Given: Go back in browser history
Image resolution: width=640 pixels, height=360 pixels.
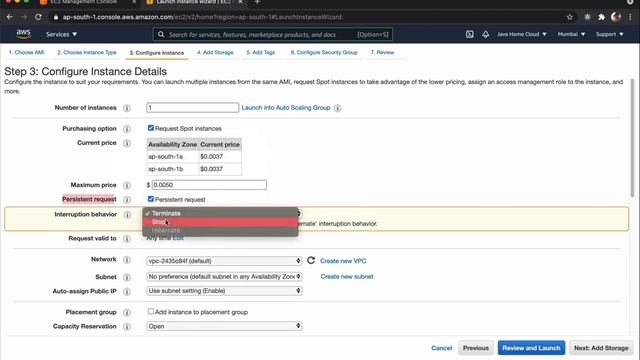Looking at the screenshot, I should tap(10, 17).
